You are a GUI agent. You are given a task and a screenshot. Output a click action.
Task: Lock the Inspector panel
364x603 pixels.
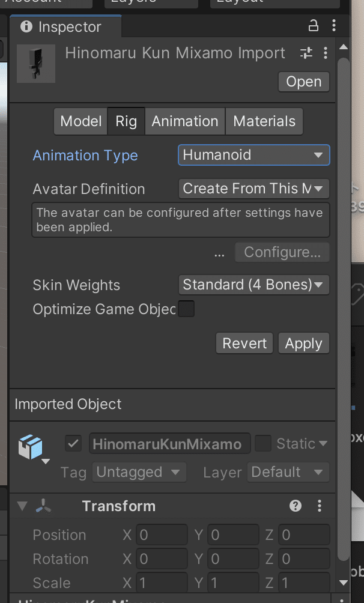314,26
